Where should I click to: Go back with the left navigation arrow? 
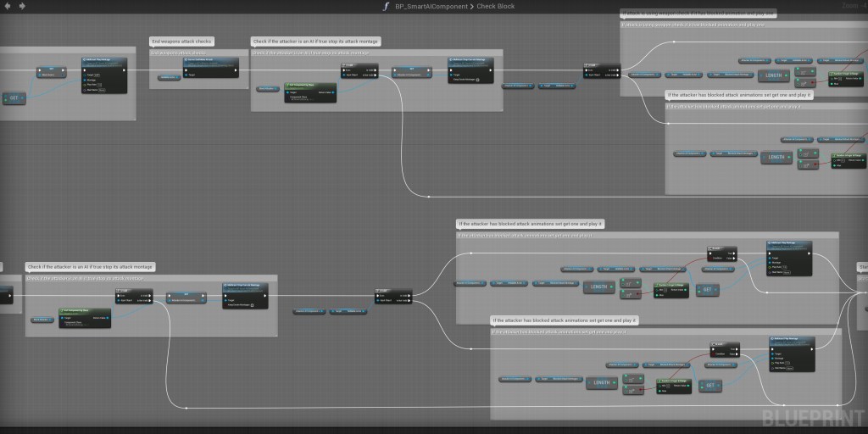click(7, 6)
